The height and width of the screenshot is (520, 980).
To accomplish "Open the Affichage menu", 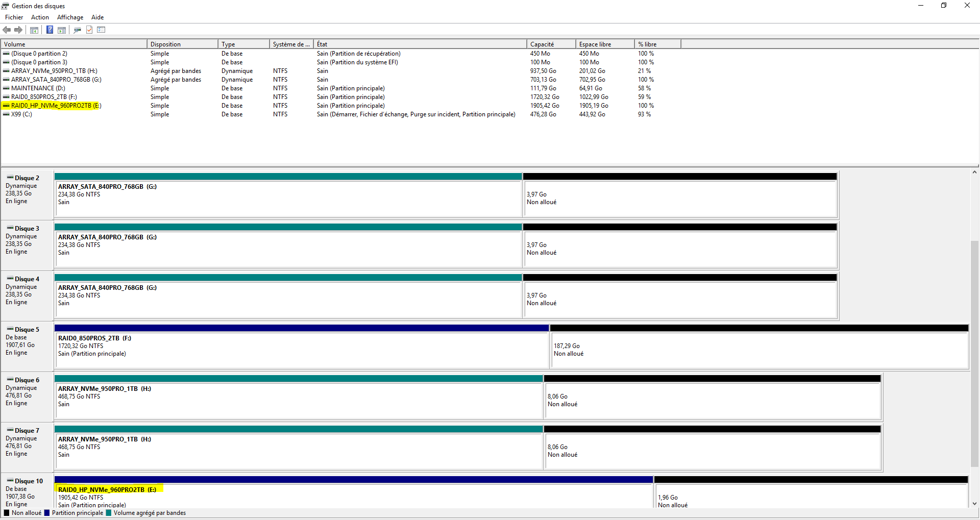I will (x=70, y=17).
